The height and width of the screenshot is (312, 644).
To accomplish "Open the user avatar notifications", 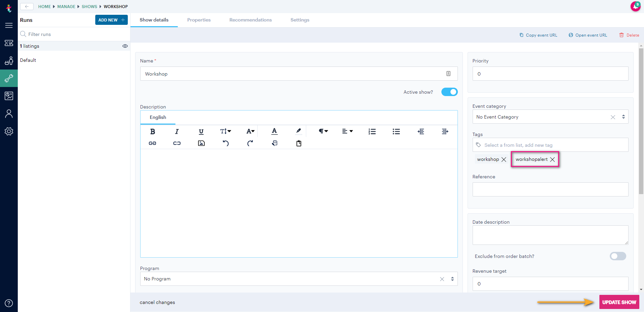I will coord(635,6).
